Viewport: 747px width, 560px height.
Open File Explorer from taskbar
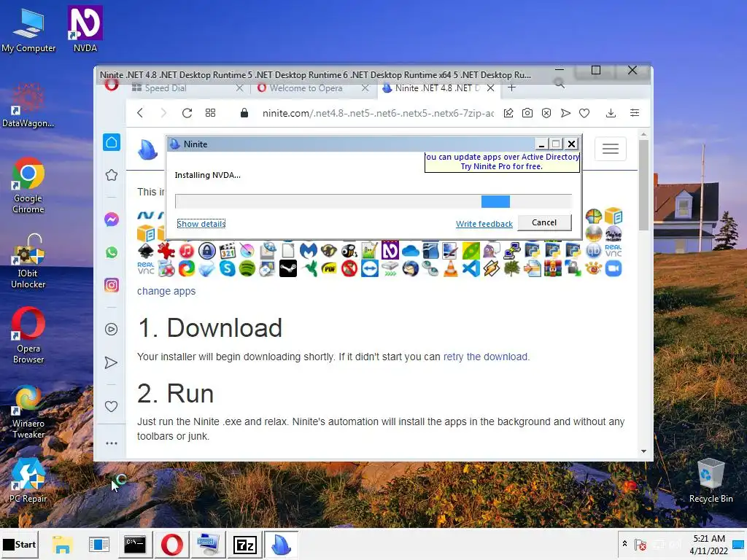click(63, 544)
